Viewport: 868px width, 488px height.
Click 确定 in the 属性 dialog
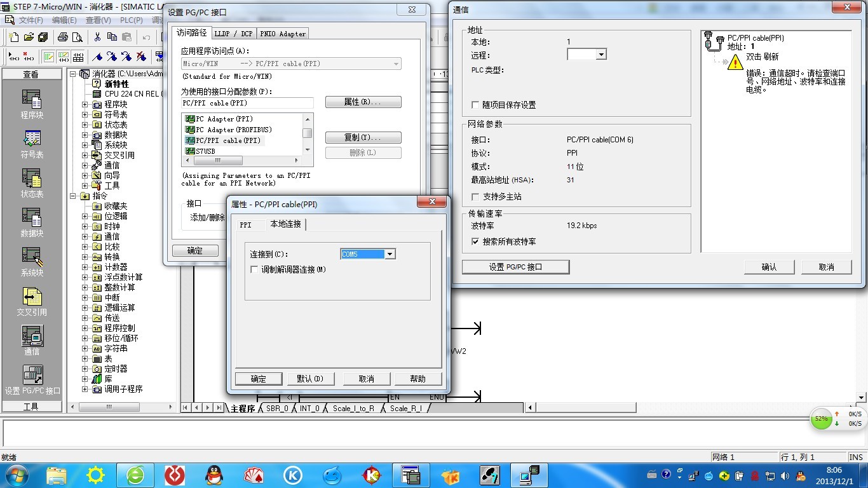coord(259,379)
